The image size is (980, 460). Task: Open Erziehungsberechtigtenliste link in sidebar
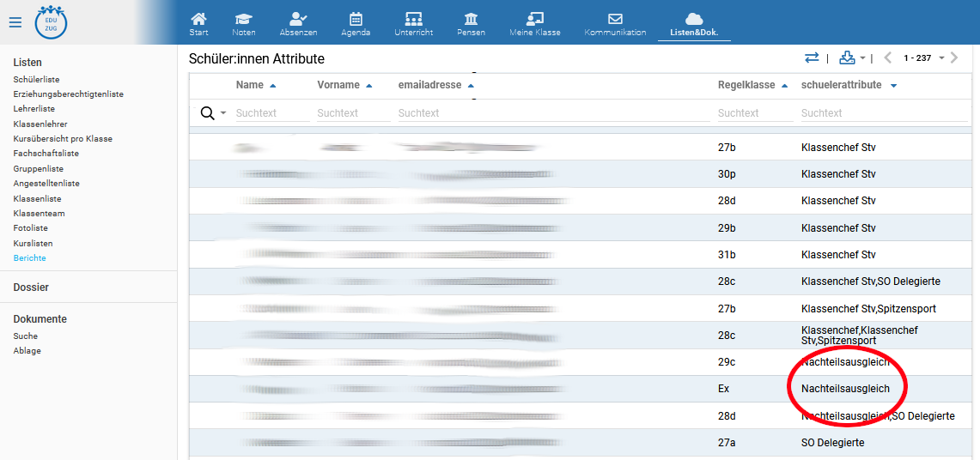click(x=68, y=94)
